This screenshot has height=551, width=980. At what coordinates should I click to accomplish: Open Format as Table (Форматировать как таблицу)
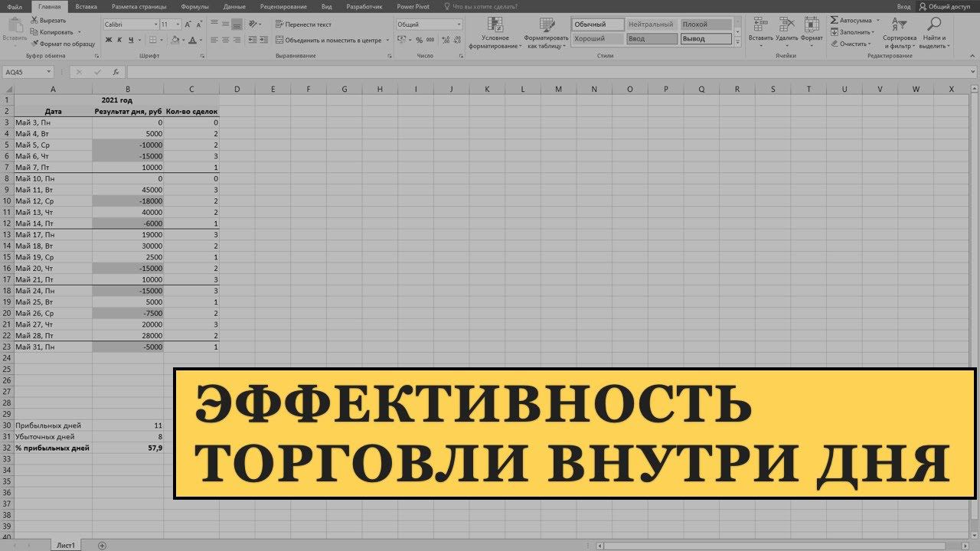pos(546,32)
